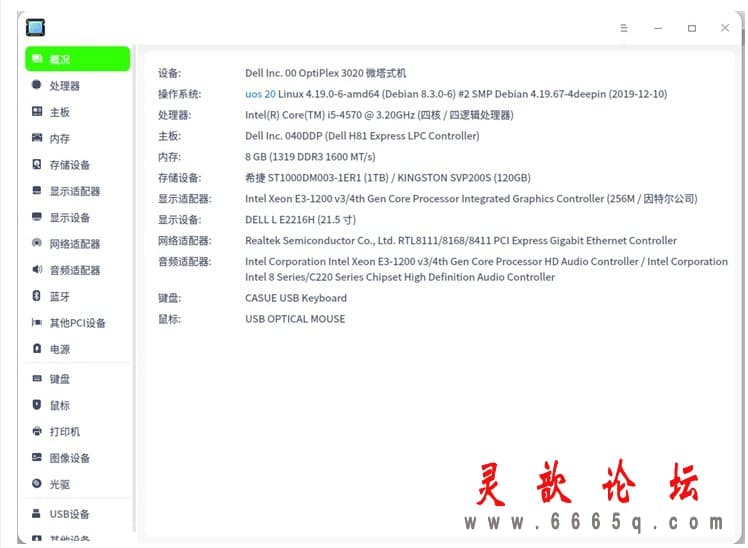The width and height of the screenshot is (748, 548).
Task: Click the 鼠标 mouse icon in sidebar
Action: point(37,404)
